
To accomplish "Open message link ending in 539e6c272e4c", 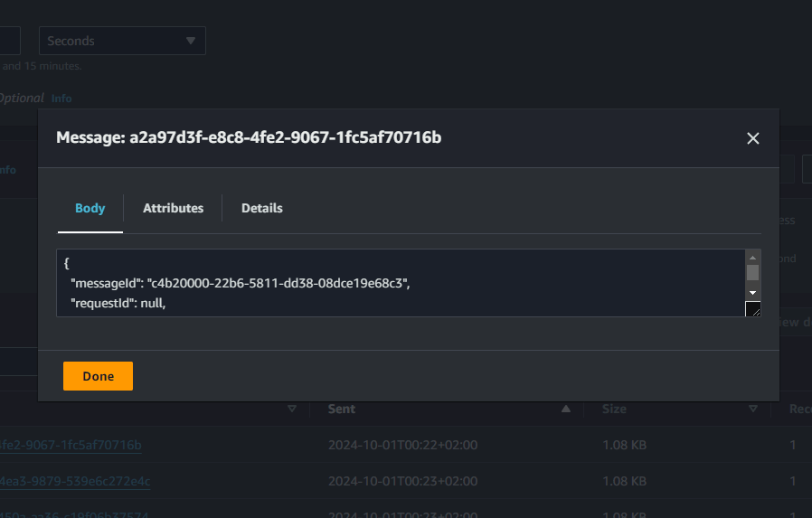I will pyautogui.click(x=75, y=481).
